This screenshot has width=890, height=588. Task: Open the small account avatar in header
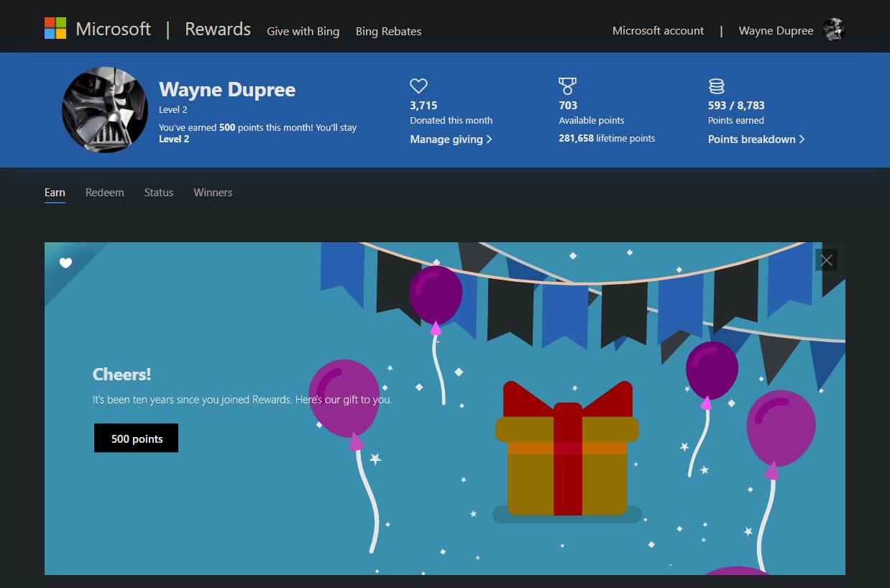pos(833,29)
